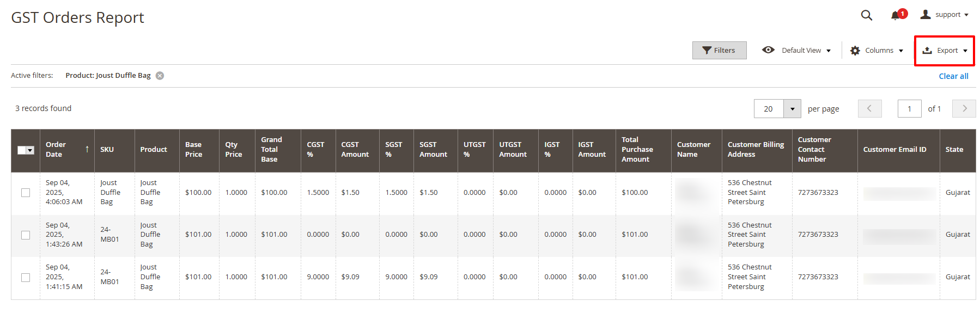Click the CGST % column header
The width and height of the screenshot is (980, 313).
[318, 150]
